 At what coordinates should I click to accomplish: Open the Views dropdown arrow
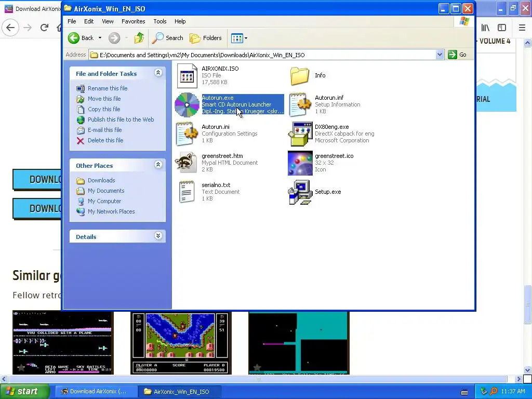(x=246, y=38)
